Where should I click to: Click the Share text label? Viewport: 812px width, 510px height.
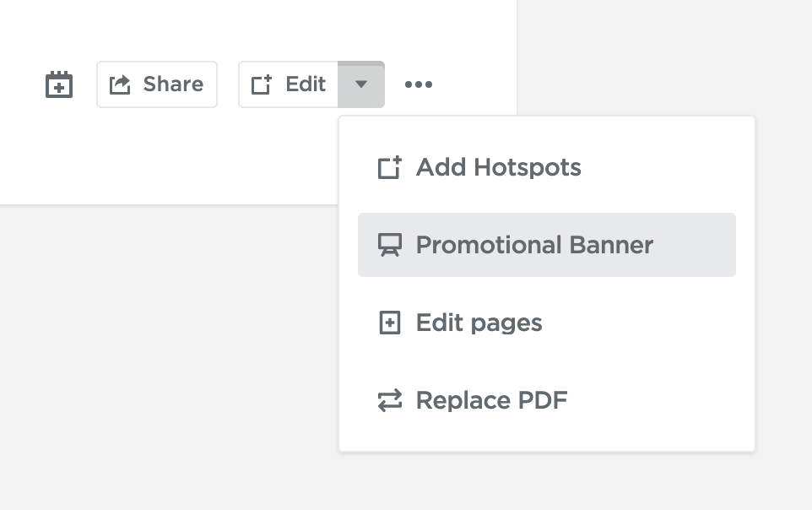coord(171,84)
